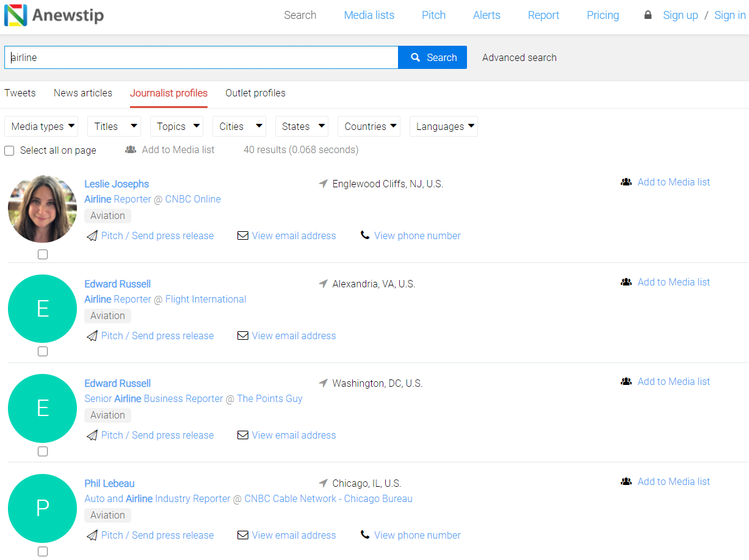This screenshot has width=749, height=560.
Task: Click the lock icon beside Sign up
Action: pos(648,15)
